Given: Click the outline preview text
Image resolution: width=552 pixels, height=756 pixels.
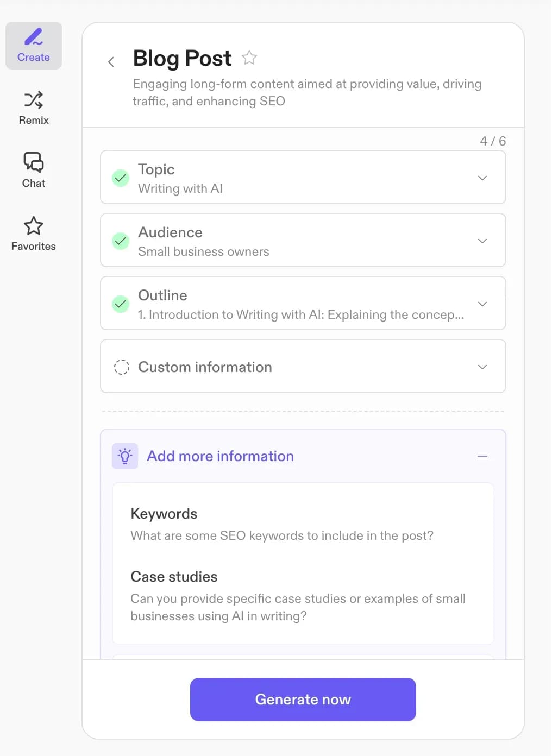Looking at the screenshot, I should point(301,314).
